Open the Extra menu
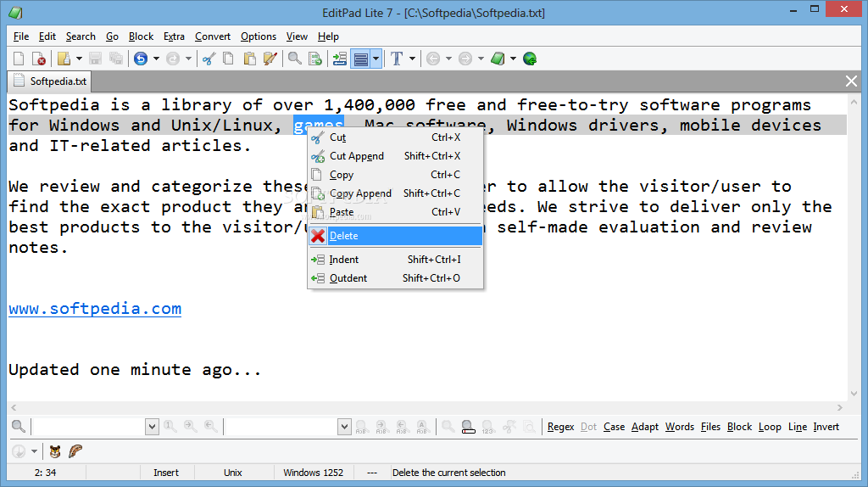Screen dimensions: 868x487 pos(174,36)
